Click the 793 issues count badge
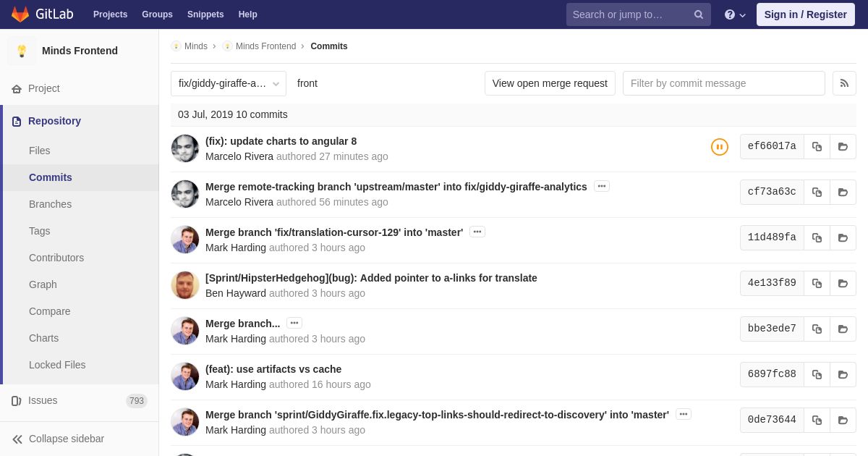The height and width of the screenshot is (456, 868). 137,401
